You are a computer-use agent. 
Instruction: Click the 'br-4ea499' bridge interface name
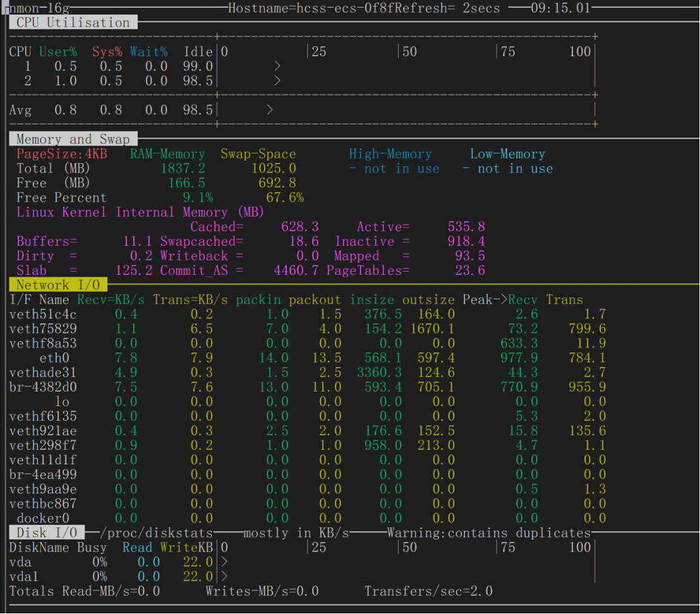(43, 474)
